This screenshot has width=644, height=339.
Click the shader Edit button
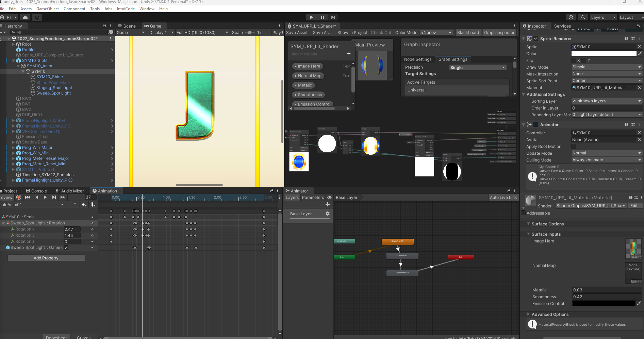[x=635, y=206]
